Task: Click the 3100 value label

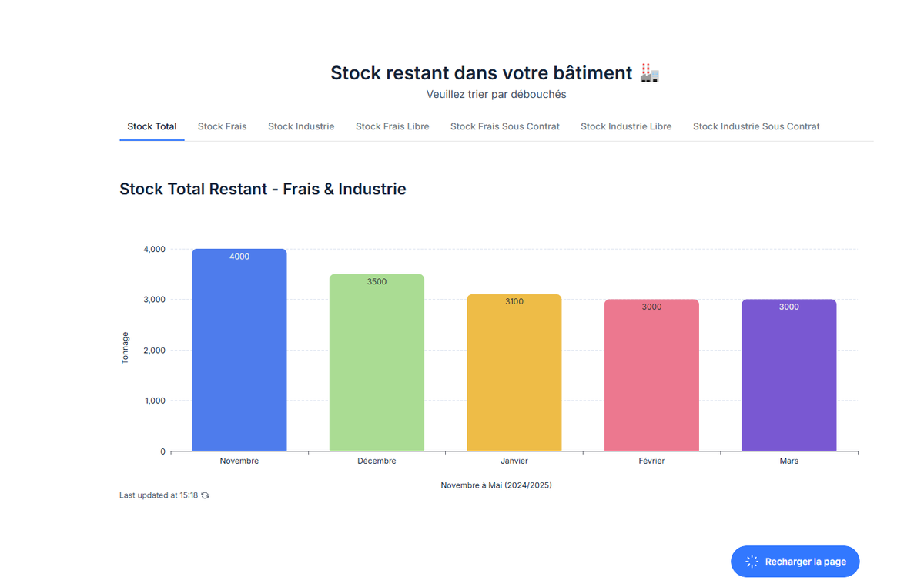Action: tap(514, 301)
